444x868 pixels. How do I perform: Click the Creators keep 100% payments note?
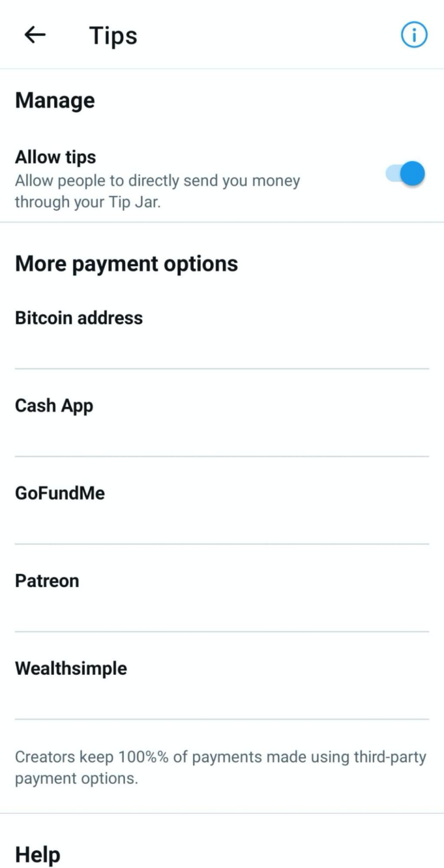click(x=220, y=767)
